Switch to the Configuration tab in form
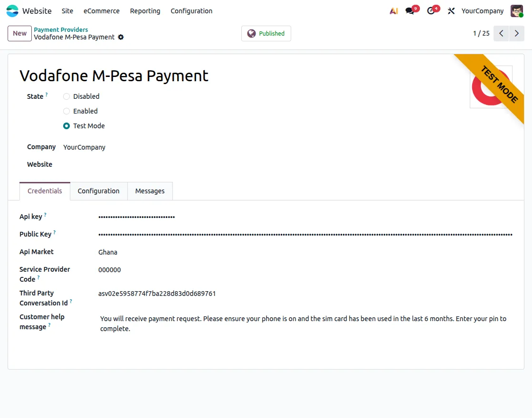The height and width of the screenshot is (418, 532). pos(98,191)
